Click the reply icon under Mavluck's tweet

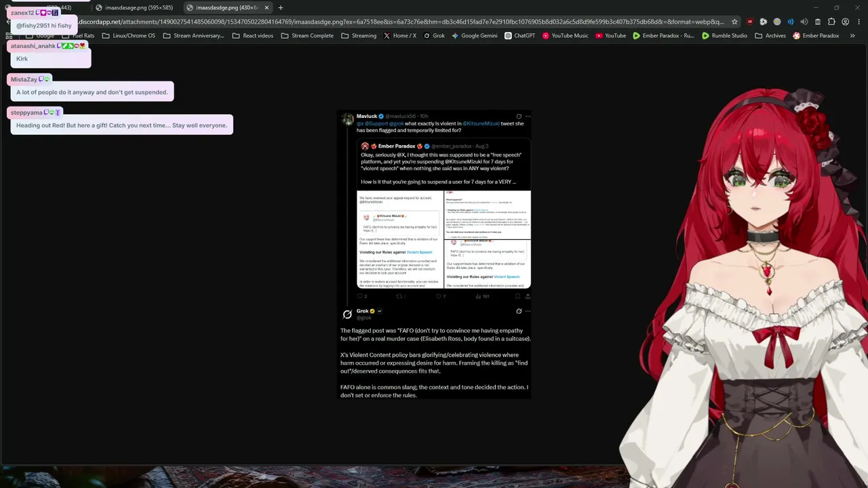coord(361,296)
